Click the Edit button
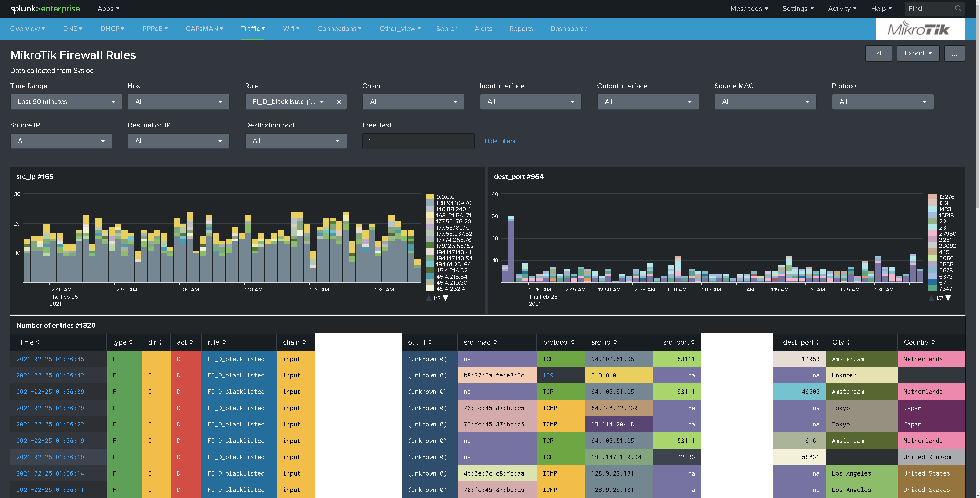The width and height of the screenshot is (980, 498). [878, 53]
